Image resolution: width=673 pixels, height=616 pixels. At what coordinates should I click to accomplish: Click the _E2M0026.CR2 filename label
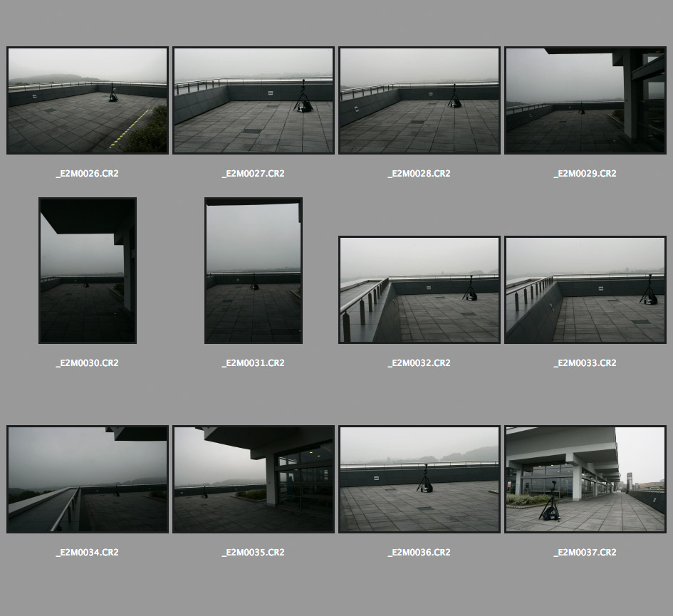tap(87, 174)
